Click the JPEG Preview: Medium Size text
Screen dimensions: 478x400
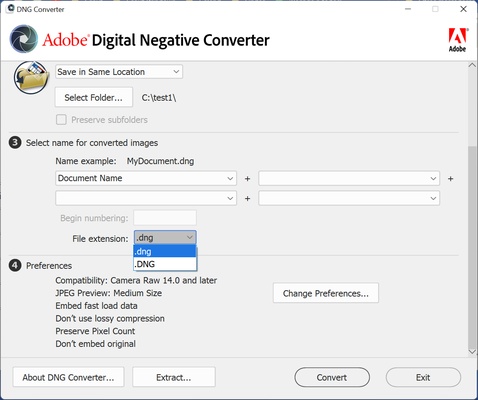click(x=109, y=293)
